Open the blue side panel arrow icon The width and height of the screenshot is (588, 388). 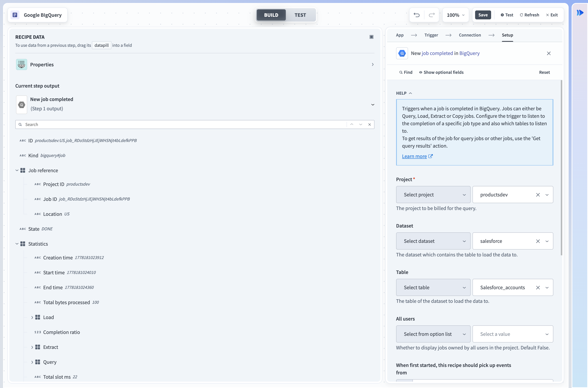coord(580,13)
